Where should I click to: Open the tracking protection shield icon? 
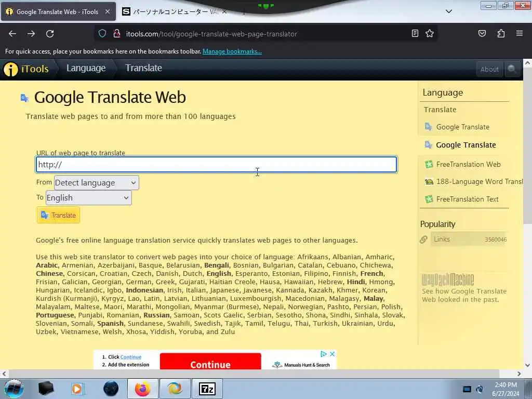pos(102,33)
